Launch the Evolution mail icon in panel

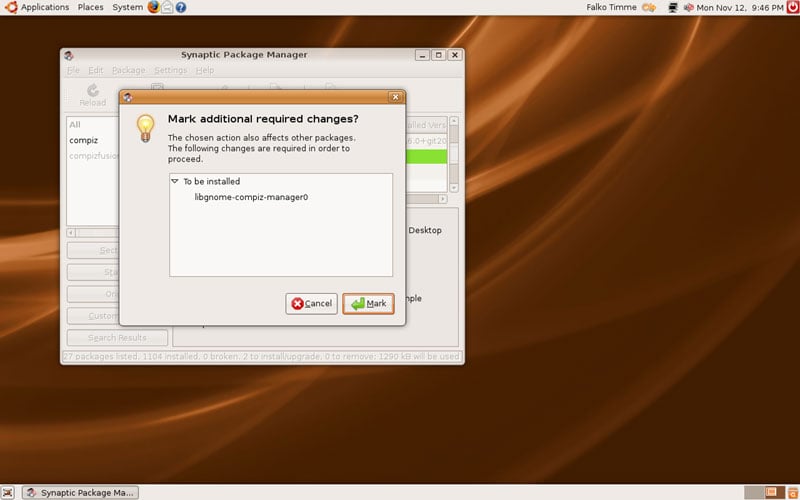(x=167, y=7)
